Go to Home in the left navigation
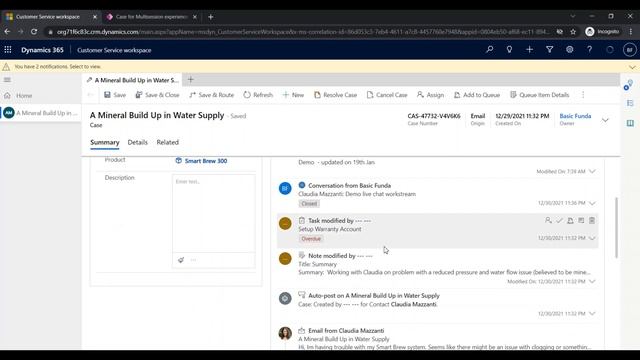 pos(24,96)
